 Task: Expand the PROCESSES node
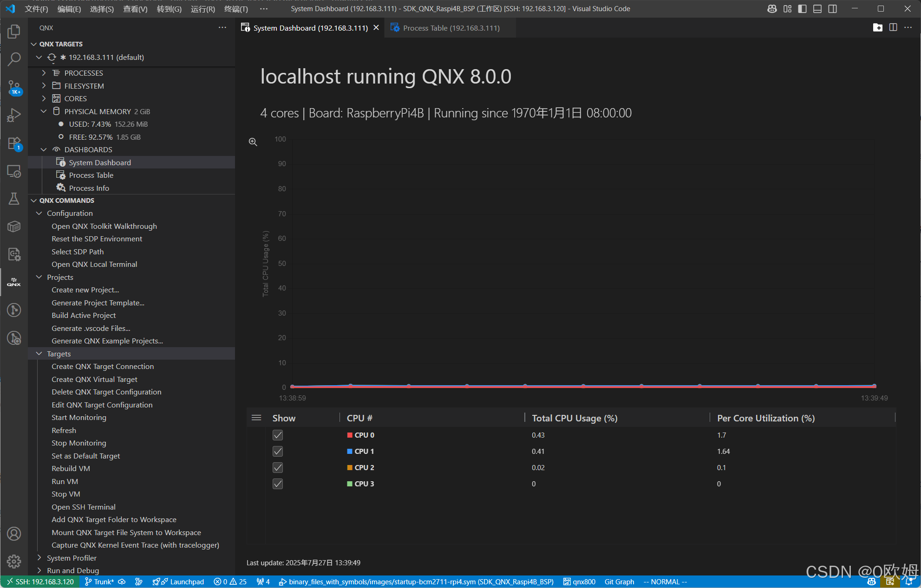pos(44,73)
